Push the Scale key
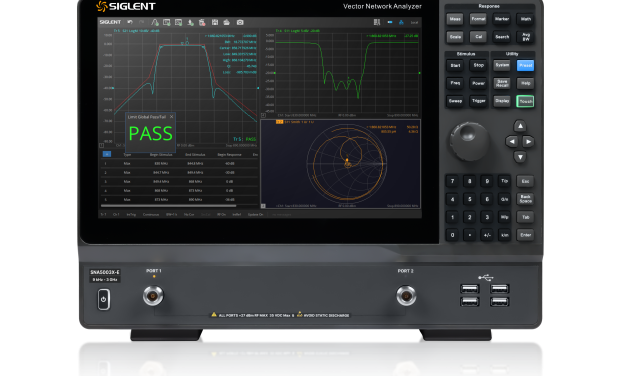 tap(455, 37)
